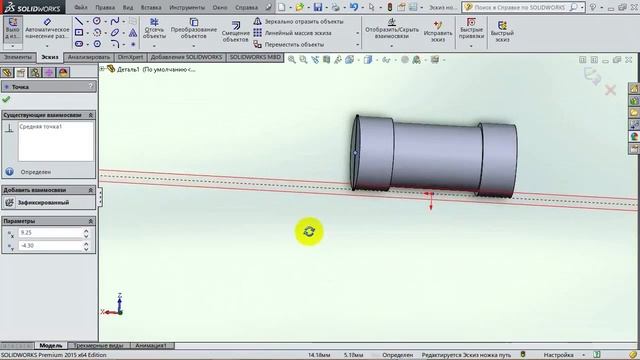Switch to Добавления SOLIDWORKS tab
Image resolution: width=640 pixels, height=360 pixels.
(186, 57)
